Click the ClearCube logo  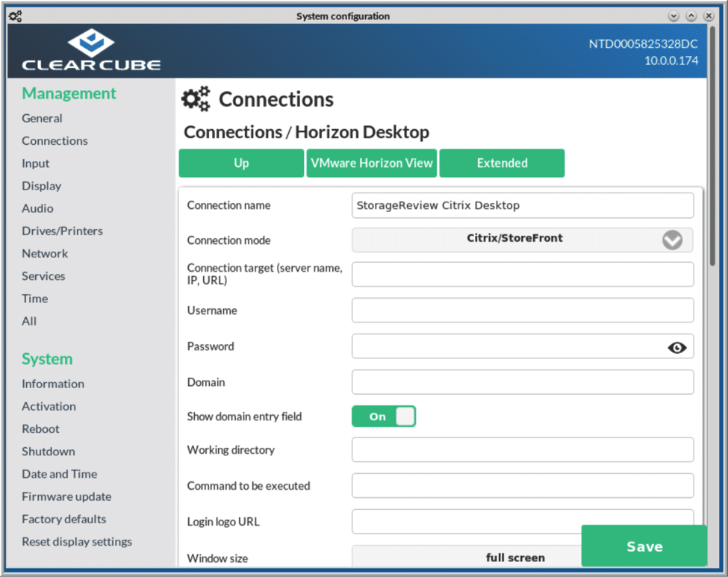(x=91, y=50)
